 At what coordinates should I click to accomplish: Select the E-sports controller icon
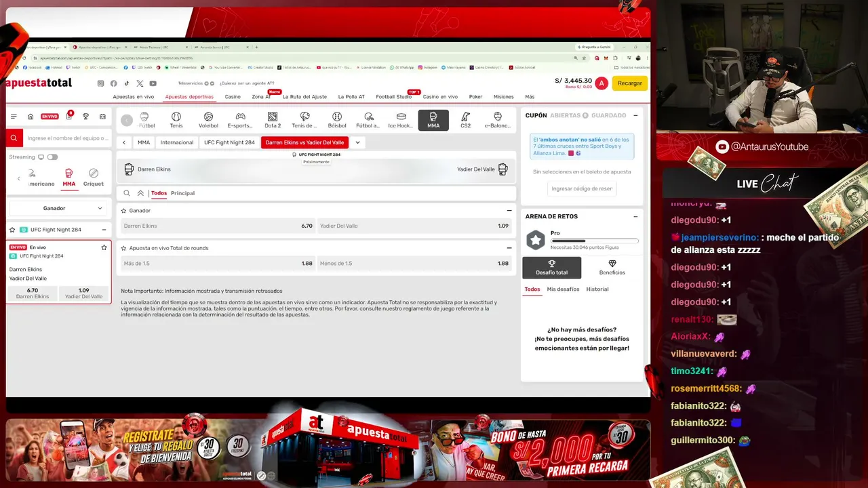pyautogui.click(x=240, y=120)
